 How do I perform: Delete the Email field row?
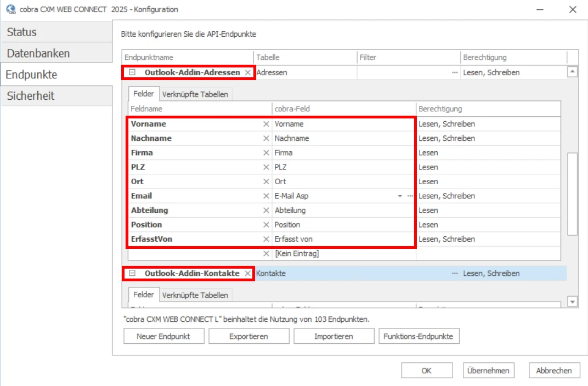click(x=266, y=196)
